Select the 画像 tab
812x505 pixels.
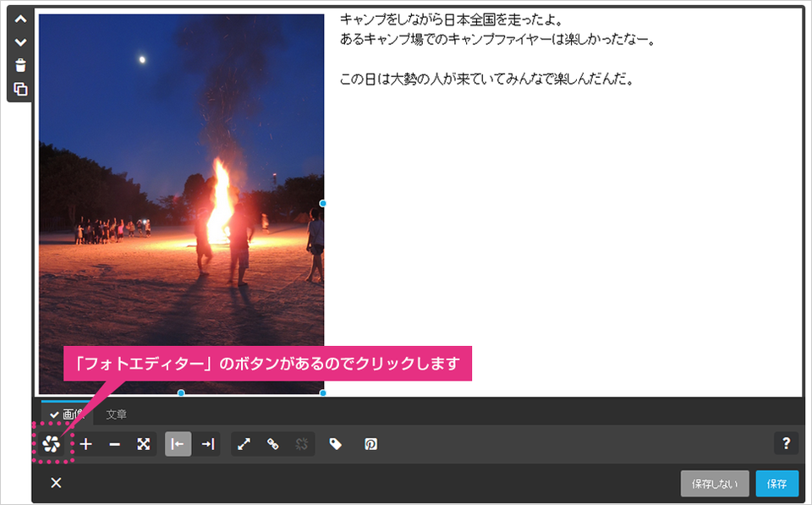tap(66, 414)
